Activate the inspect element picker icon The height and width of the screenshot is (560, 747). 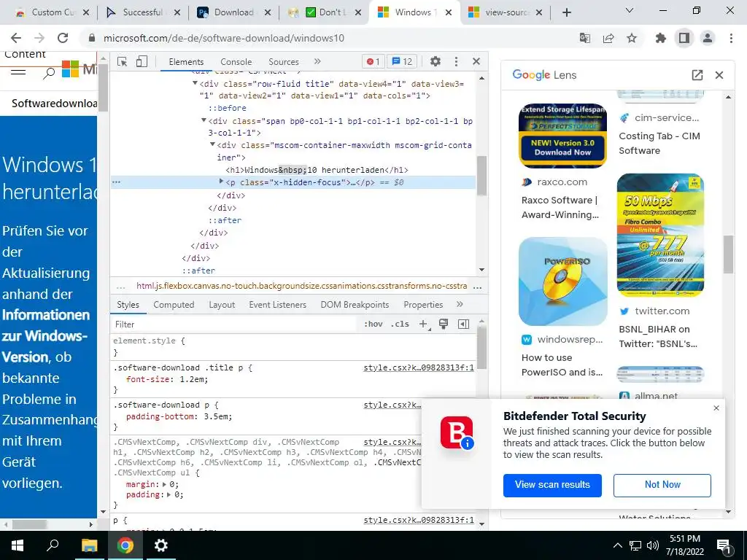click(122, 61)
